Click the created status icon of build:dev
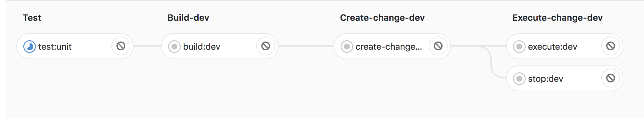This screenshot has height=129, width=644. click(x=174, y=47)
